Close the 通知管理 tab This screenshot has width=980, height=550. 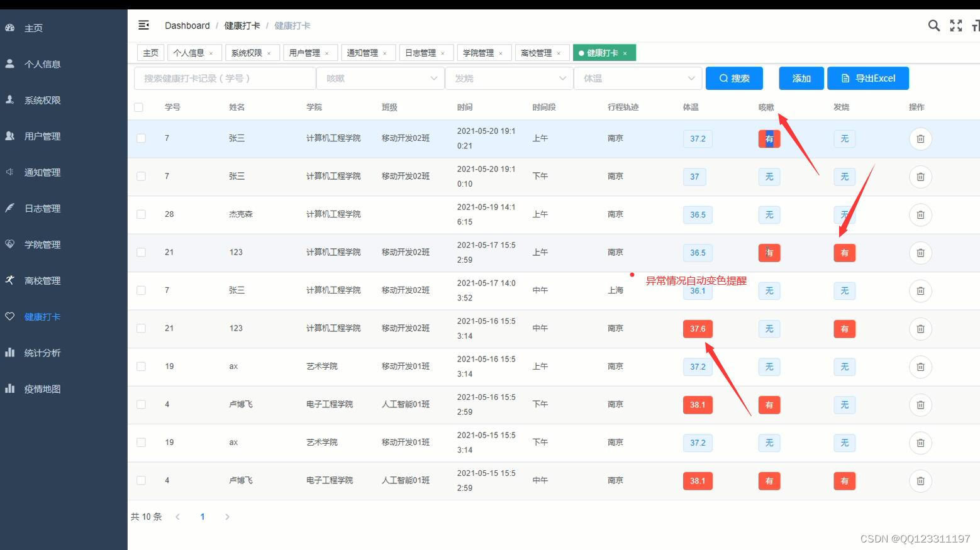point(384,53)
